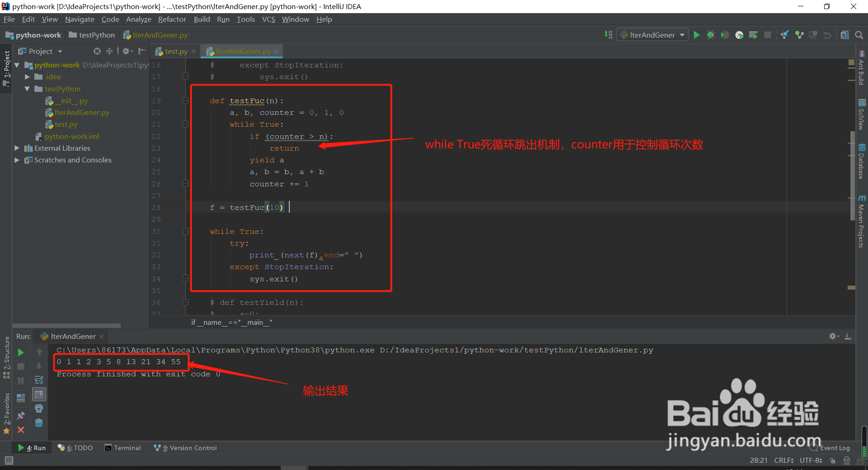Run IterAndGener with the green play button
Image resolution: width=868 pixels, height=470 pixels.
(697, 35)
